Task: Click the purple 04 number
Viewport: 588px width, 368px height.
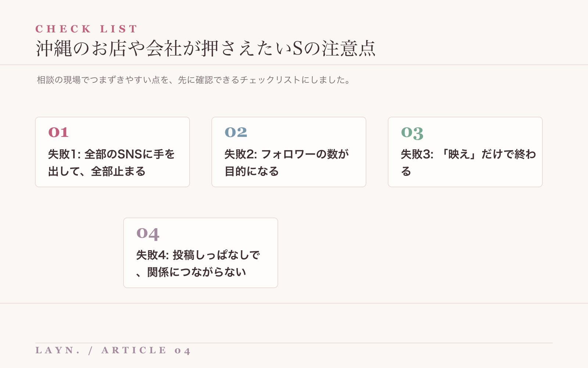Action: tap(148, 234)
